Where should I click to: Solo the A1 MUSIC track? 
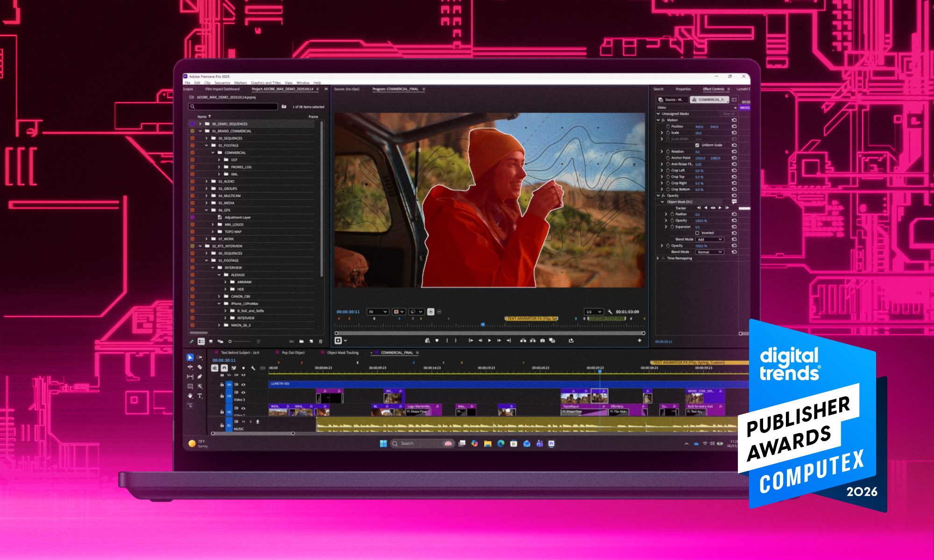click(x=250, y=422)
